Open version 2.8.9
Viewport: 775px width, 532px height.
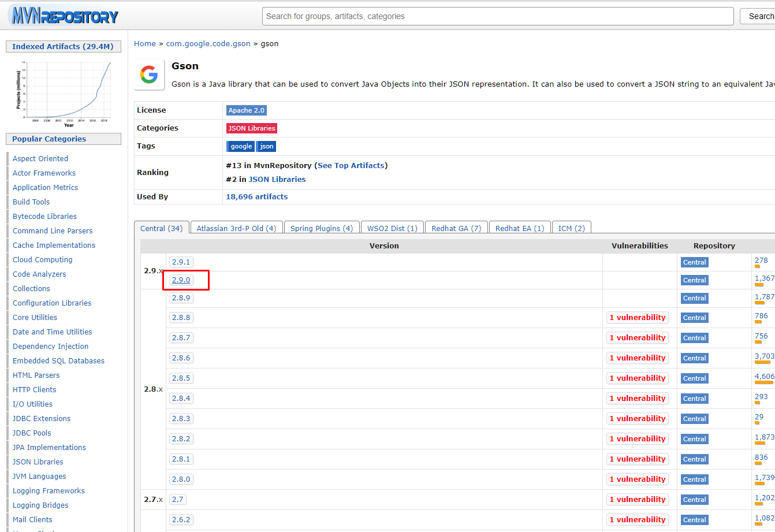pyautogui.click(x=181, y=298)
